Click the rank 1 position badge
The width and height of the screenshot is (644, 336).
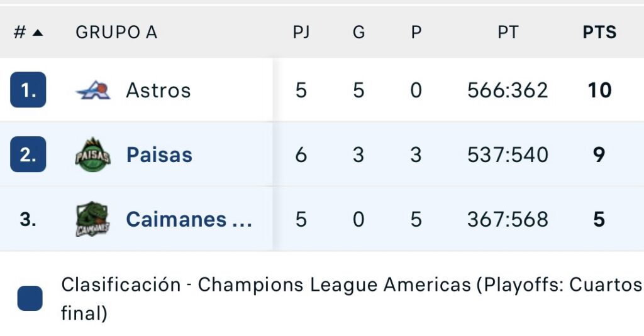28,90
